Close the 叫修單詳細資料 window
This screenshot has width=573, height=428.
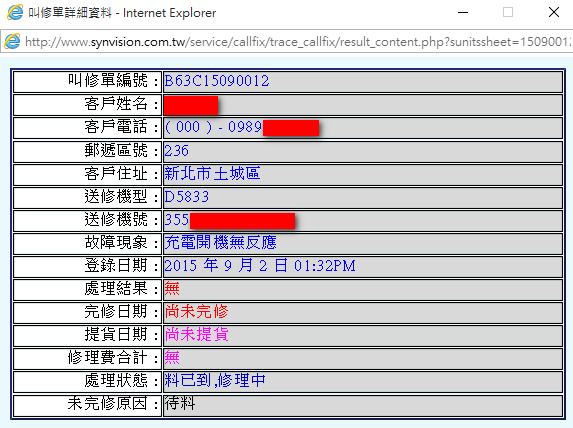coord(554,12)
